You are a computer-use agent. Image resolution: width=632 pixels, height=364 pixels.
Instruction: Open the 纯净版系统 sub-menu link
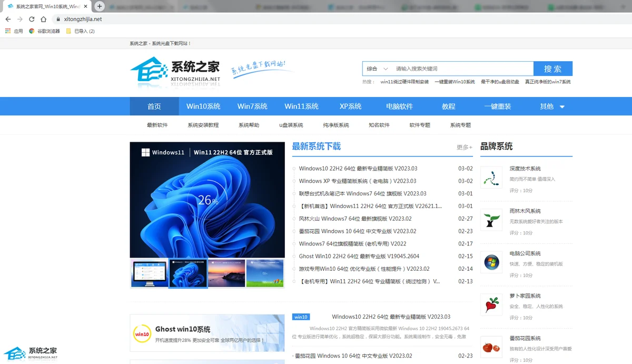pyautogui.click(x=336, y=125)
